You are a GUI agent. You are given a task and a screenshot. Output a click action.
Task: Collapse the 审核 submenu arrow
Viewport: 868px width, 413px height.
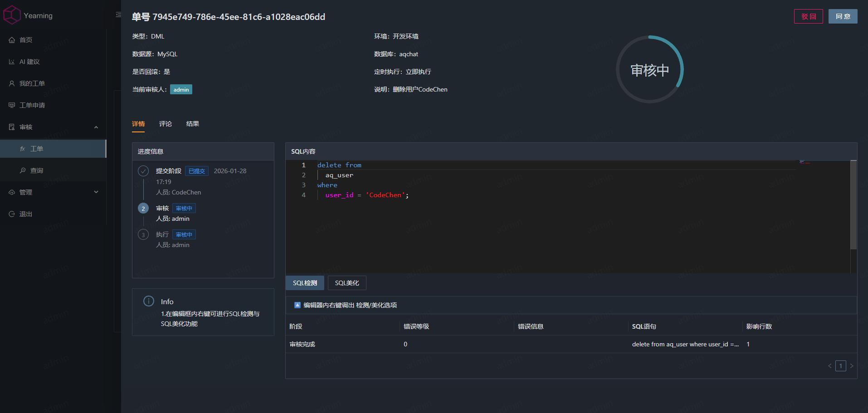[96, 127]
